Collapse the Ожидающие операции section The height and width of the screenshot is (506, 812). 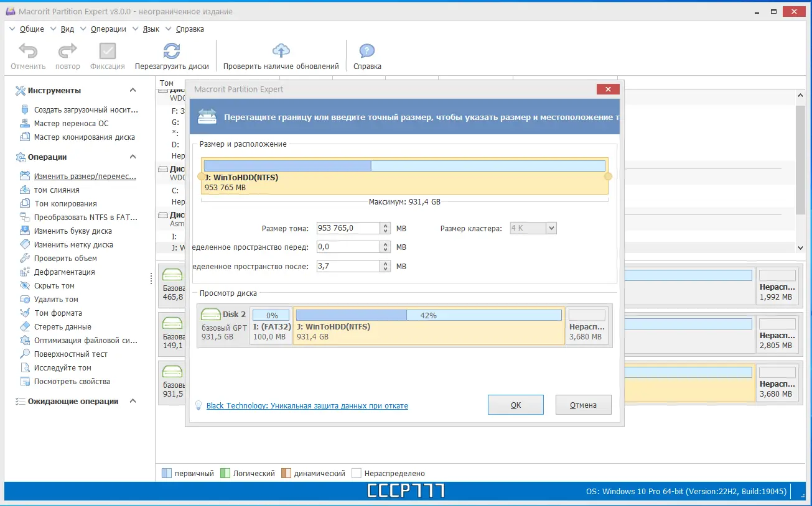133,402
